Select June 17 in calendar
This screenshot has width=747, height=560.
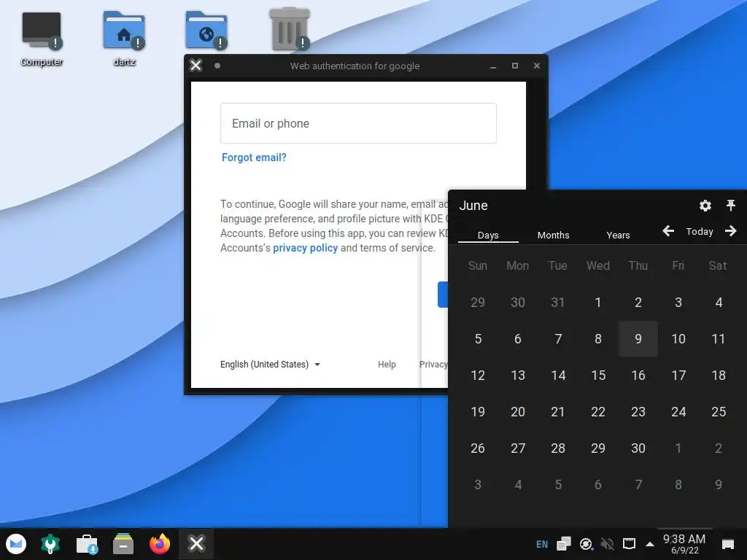click(678, 376)
